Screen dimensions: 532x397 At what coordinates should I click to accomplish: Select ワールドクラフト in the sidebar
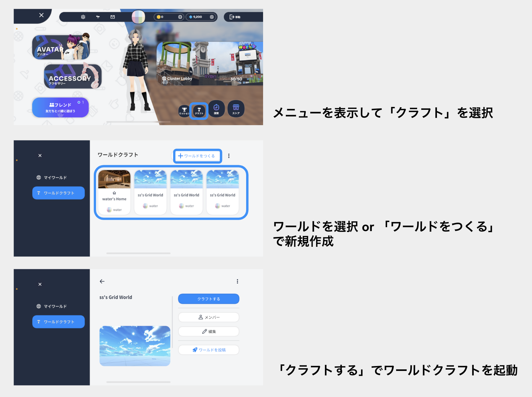[58, 193]
